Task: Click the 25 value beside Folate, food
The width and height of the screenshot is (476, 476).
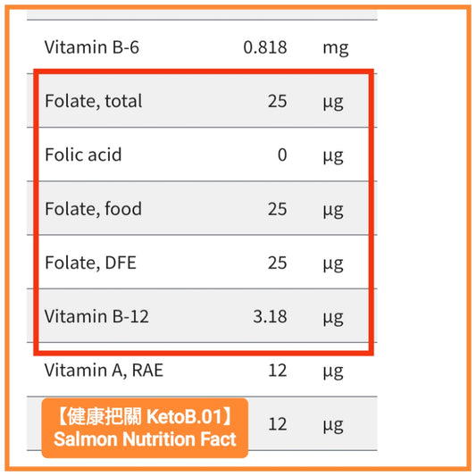Action: tap(277, 209)
